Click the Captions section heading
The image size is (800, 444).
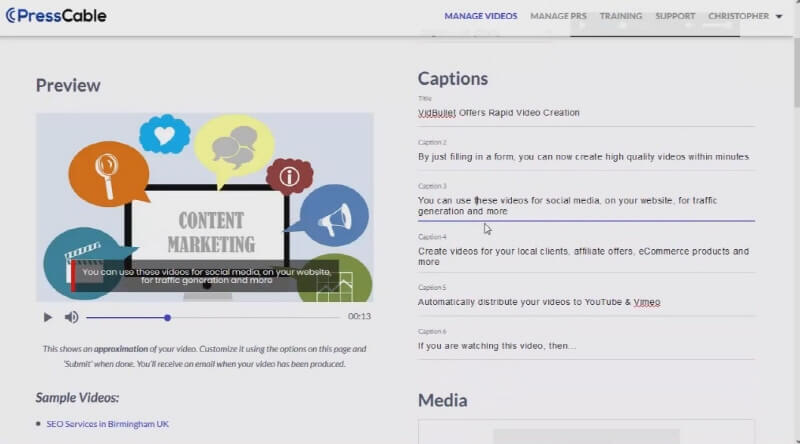(453, 79)
